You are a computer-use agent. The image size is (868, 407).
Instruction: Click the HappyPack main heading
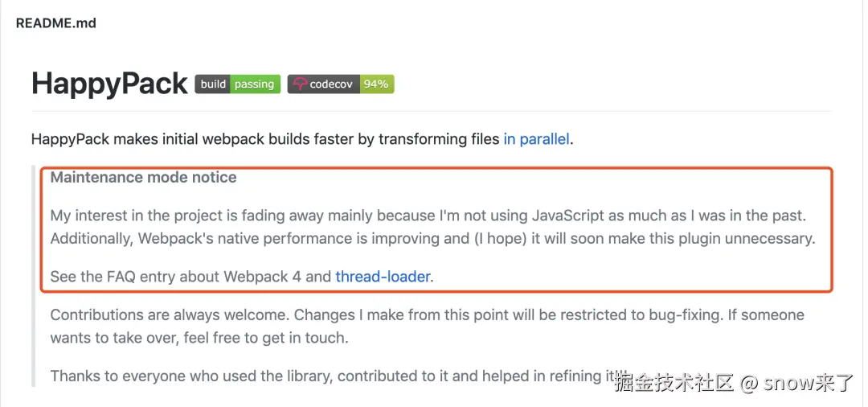point(109,84)
